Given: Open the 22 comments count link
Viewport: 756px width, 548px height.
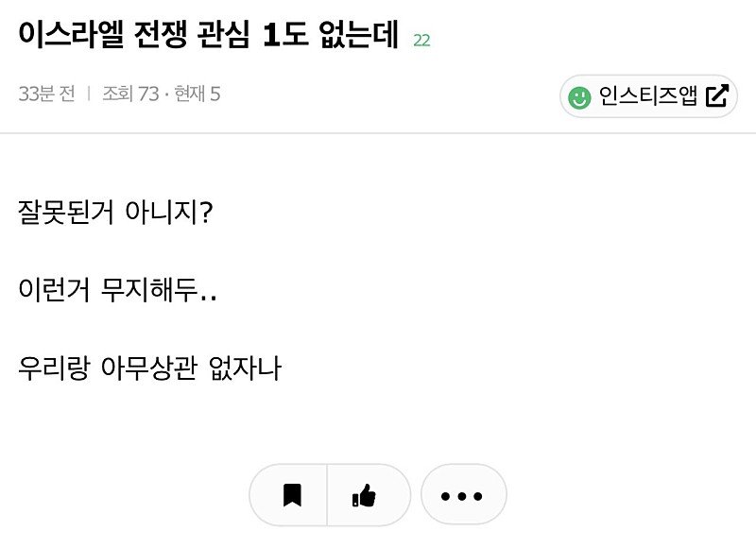Looking at the screenshot, I should tap(421, 41).
